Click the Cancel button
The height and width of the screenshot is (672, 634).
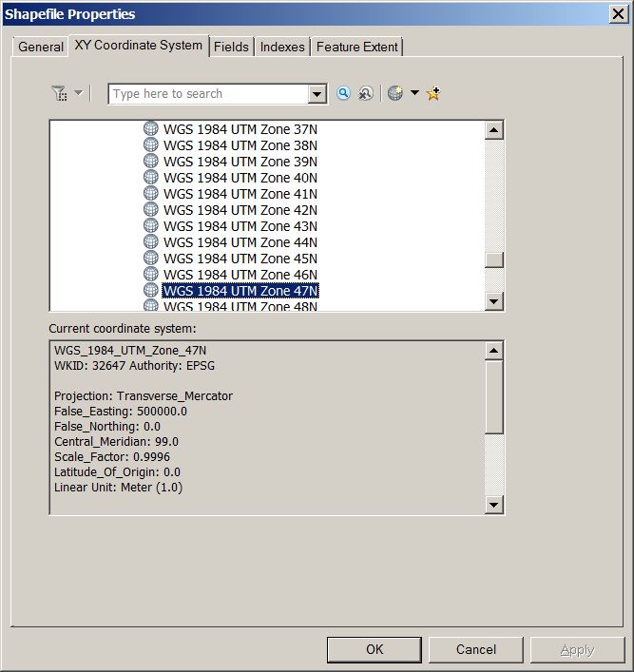click(476, 649)
